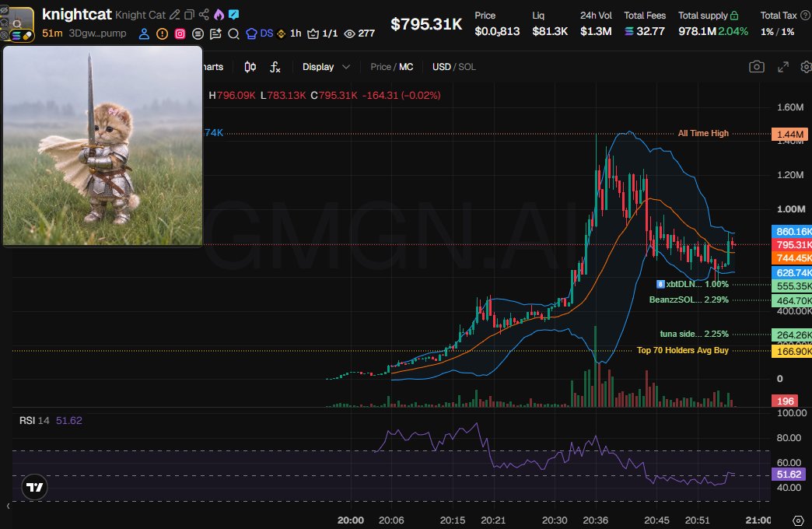
Task: Toggle the candlestick chart type icon
Action: coord(250,67)
